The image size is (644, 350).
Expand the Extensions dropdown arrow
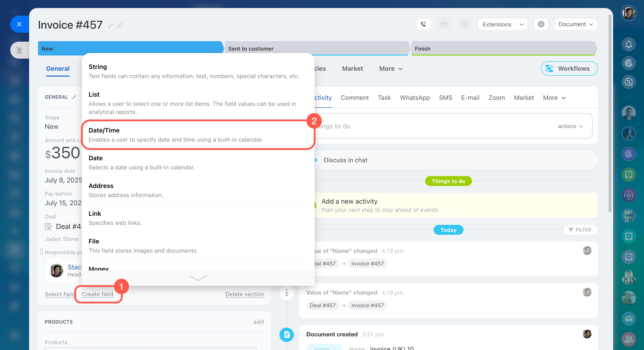pyautogui.click(x=522, y=24)
